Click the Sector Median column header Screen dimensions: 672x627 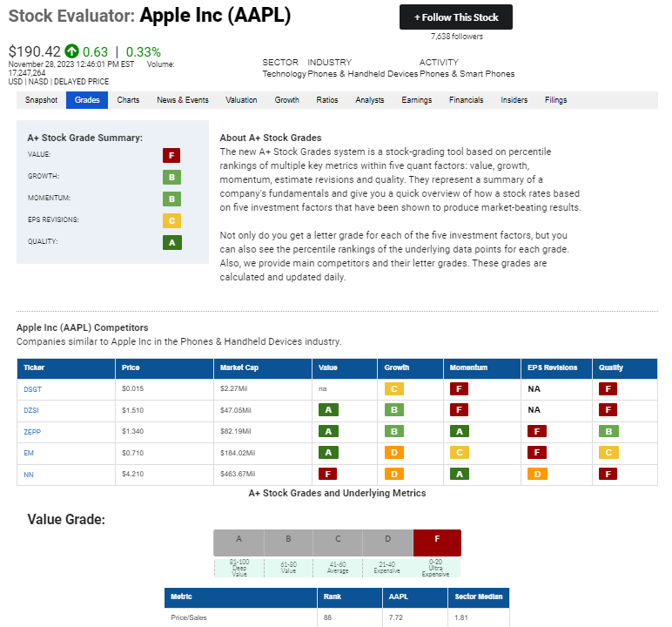(478, 597)
